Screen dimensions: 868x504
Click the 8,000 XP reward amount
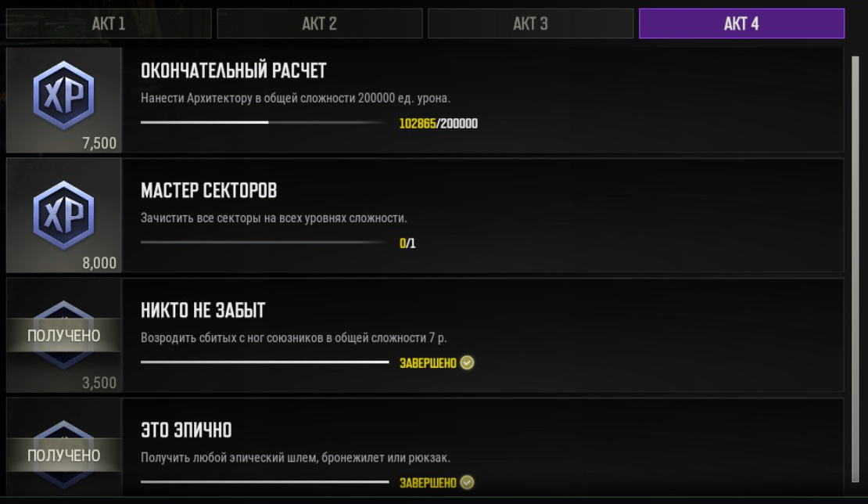[99, 263]
